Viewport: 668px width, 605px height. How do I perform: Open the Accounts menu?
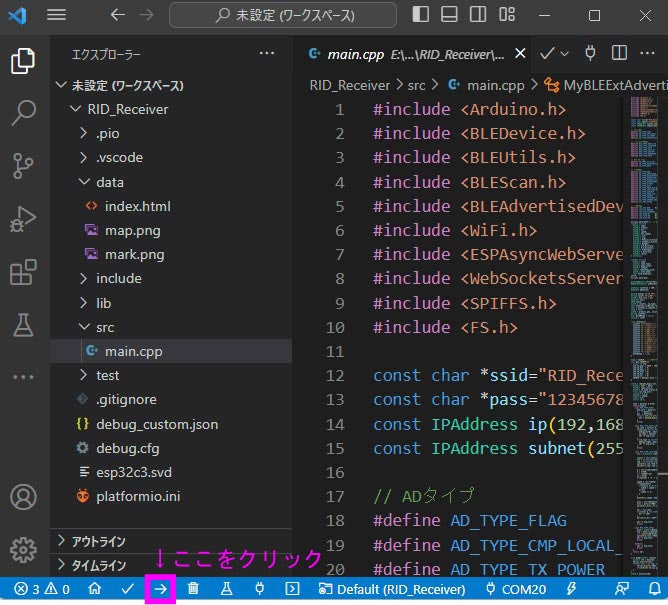click(23, 497)
